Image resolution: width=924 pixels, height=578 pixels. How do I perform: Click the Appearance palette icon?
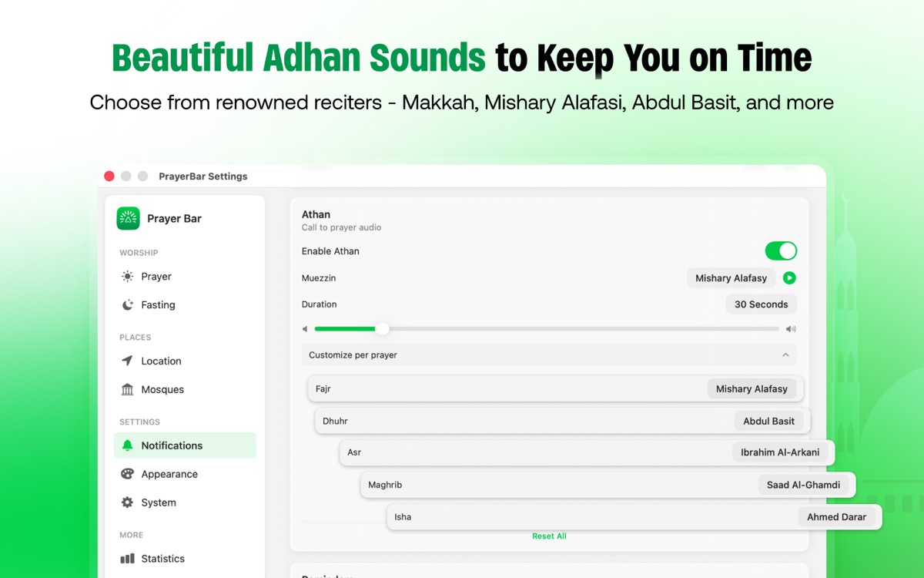pos(128,475)
